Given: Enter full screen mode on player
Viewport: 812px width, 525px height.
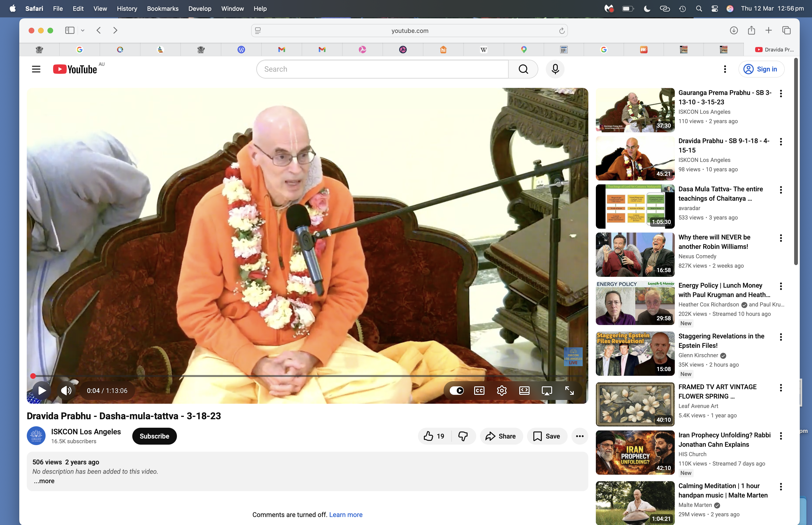Looking at the screenshot, I should click(x=569, y=390).
